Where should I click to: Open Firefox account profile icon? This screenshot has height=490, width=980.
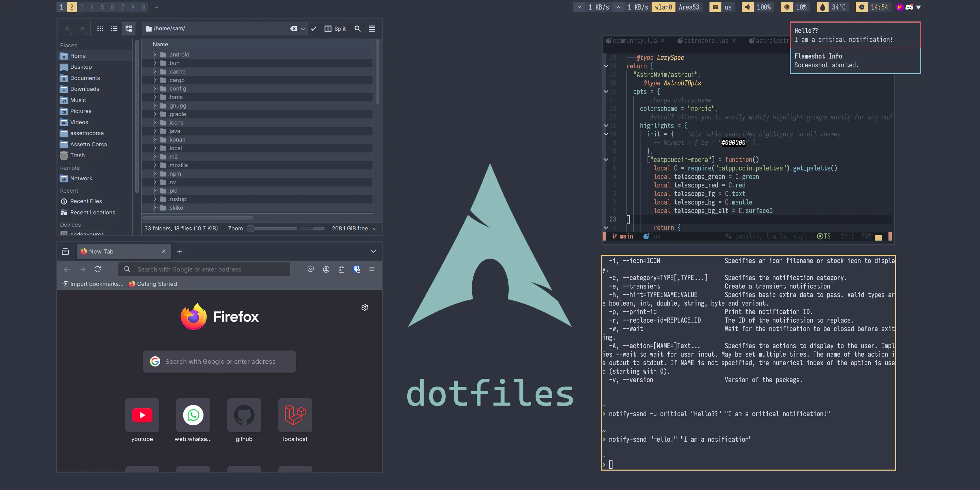[326, 269]
